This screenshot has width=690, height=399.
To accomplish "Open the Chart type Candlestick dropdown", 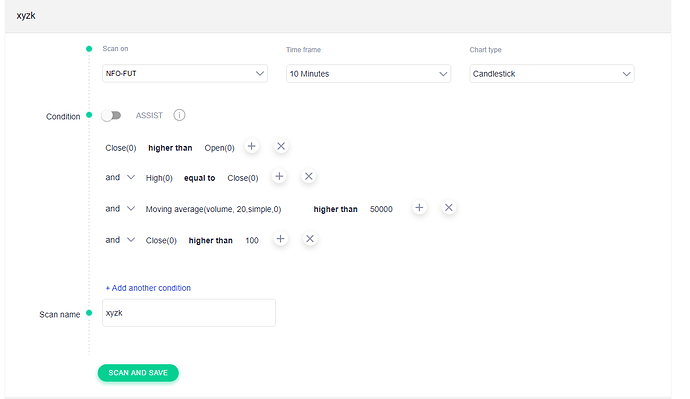I will tap(552, 73).
